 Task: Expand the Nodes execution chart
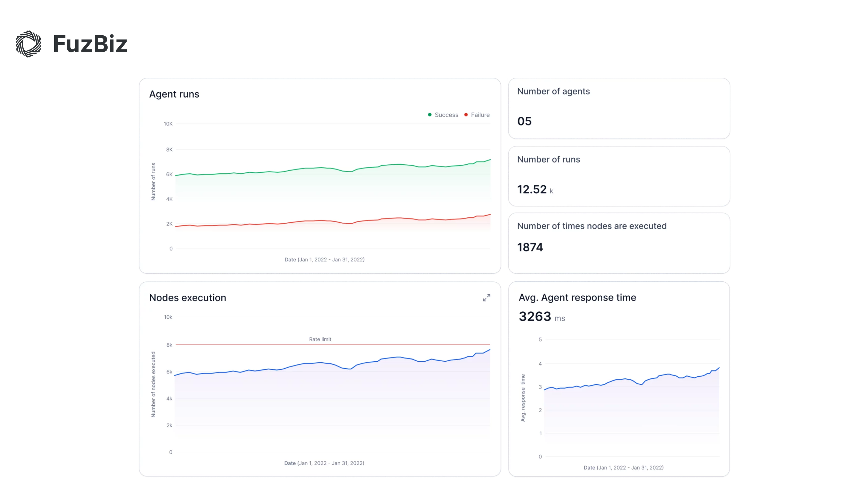click(486, 298)
